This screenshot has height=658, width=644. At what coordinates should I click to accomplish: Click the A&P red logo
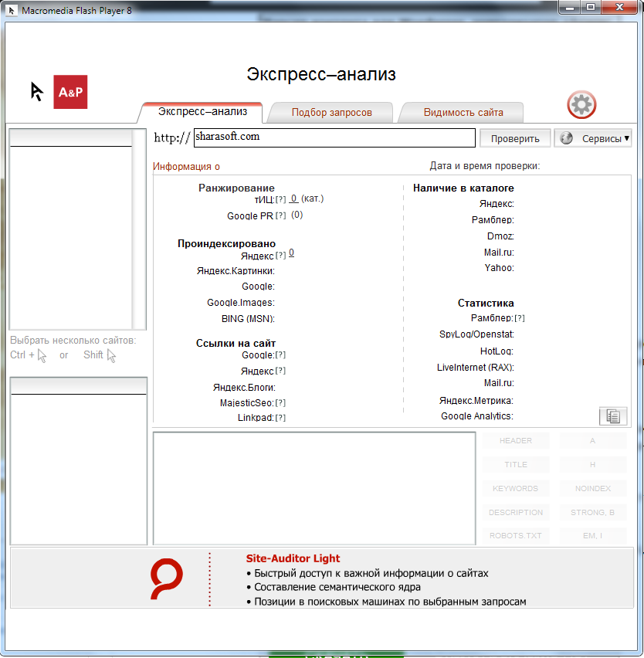click(x=70, y=92)
